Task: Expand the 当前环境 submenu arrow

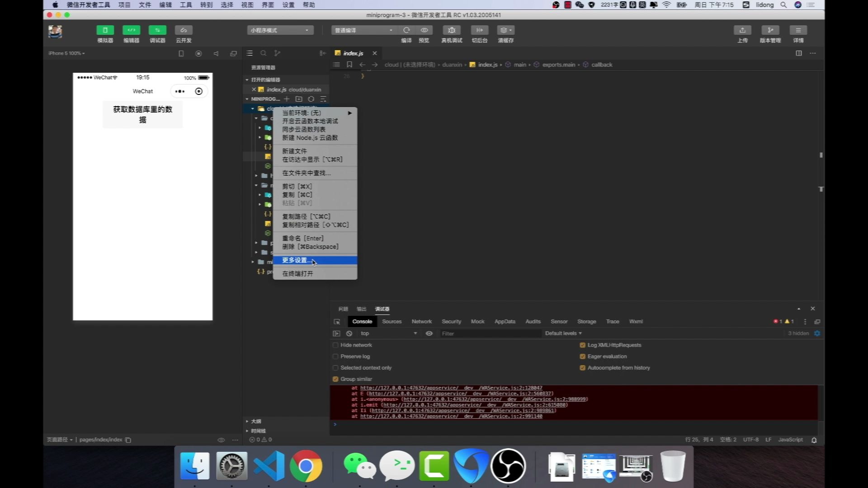Action: pyautogui.click(x=349, y=113)
